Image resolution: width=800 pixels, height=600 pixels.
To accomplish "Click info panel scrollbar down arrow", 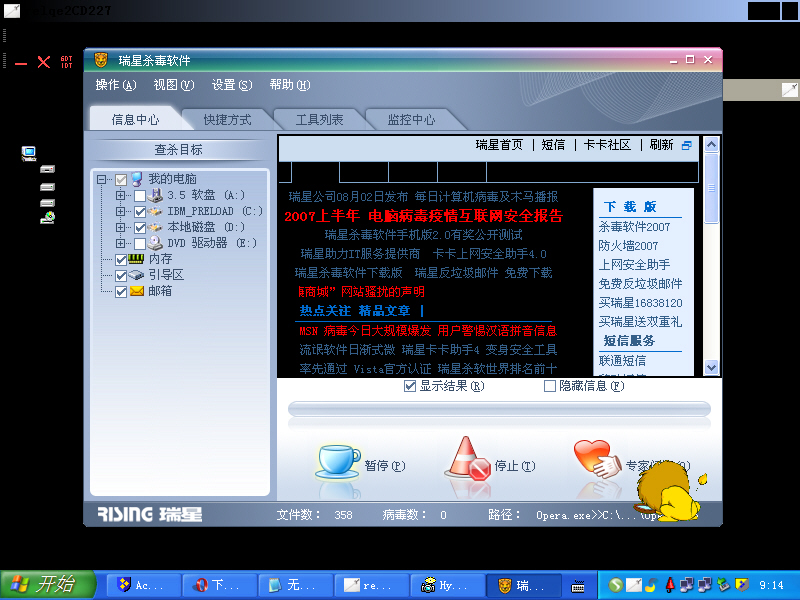I will pos(711,367).
